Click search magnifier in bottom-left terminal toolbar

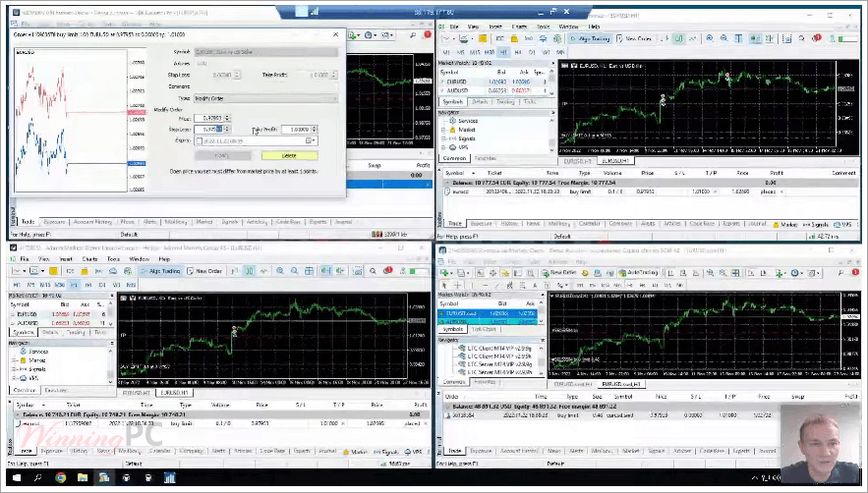(373, 271)
